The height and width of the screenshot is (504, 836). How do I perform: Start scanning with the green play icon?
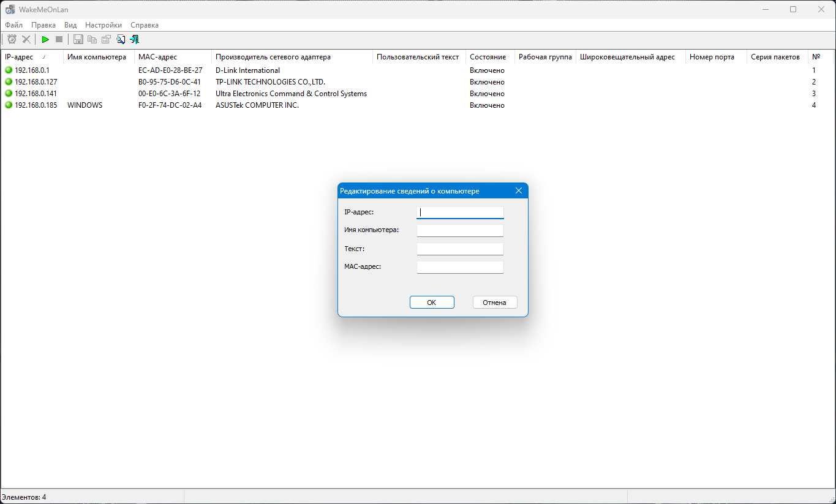tap(45, 39)
